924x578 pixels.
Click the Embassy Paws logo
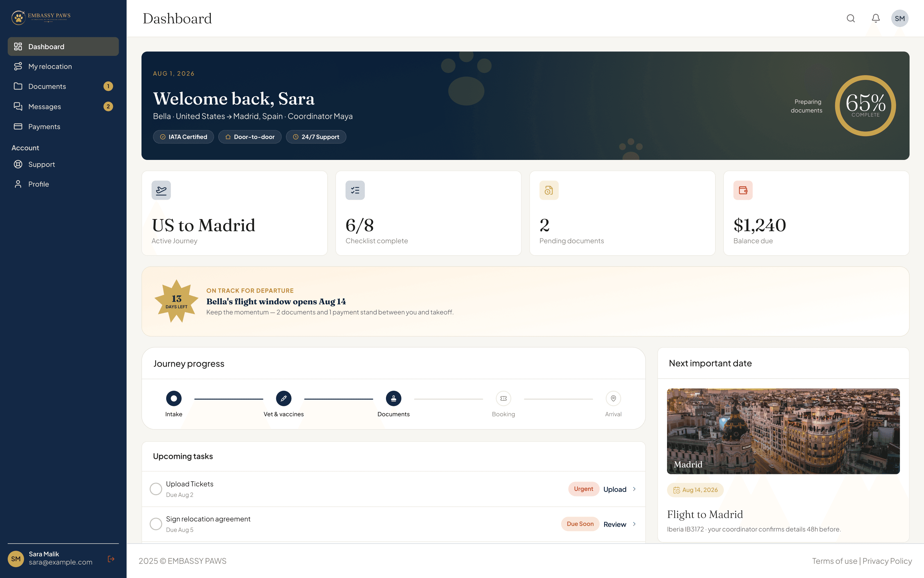pyautogui.click(x=41, y=17)
